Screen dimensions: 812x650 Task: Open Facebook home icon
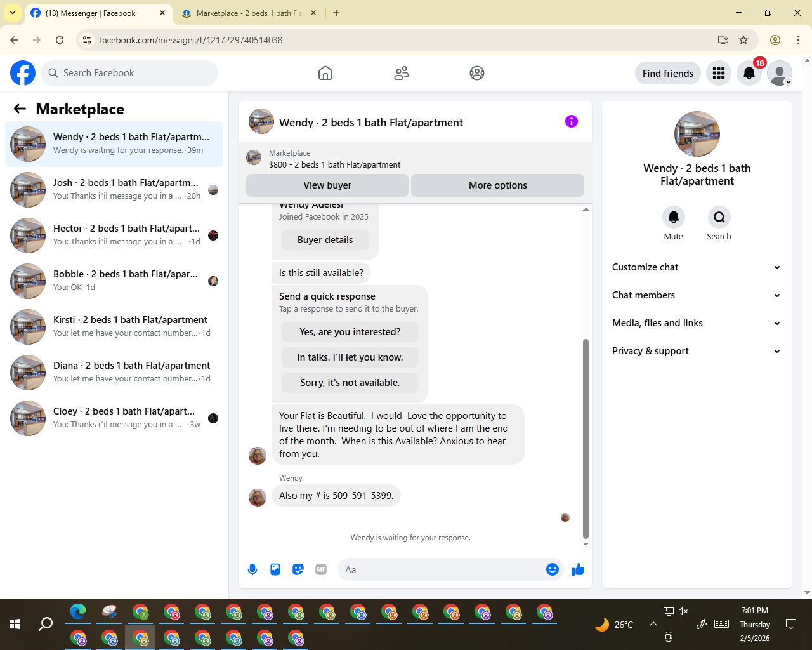[x=325, y=73]
